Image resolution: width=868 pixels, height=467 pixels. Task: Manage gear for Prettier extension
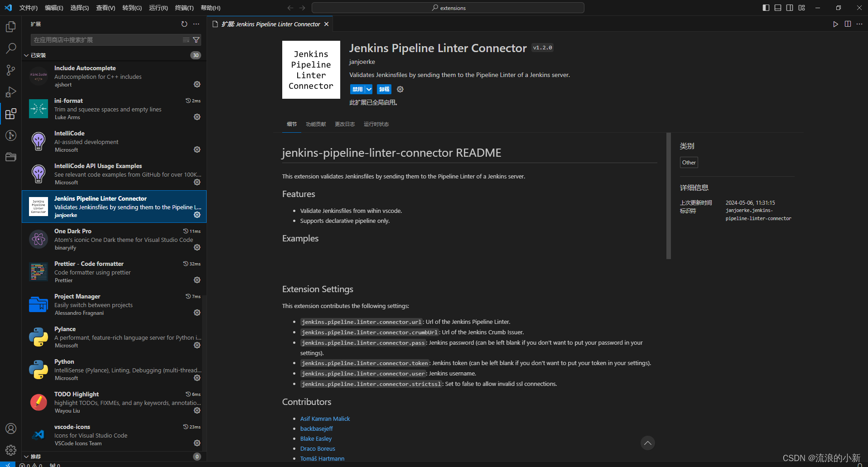point(197,280)
